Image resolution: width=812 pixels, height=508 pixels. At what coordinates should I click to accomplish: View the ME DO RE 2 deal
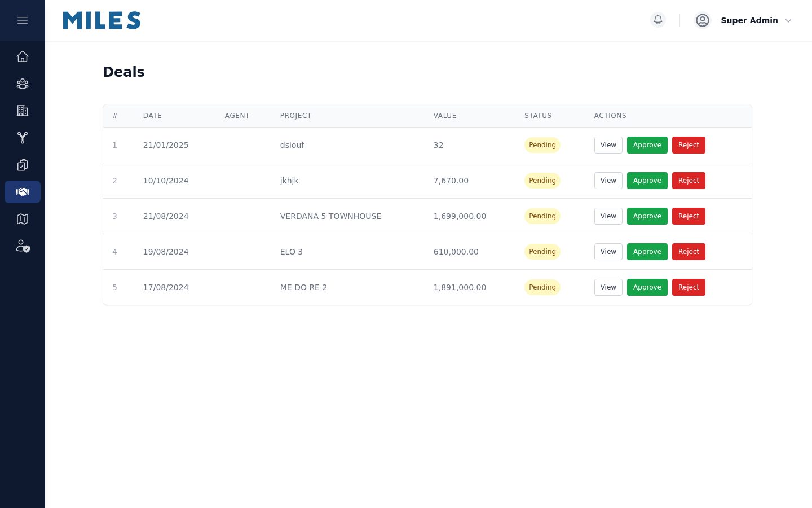point(608,287)
